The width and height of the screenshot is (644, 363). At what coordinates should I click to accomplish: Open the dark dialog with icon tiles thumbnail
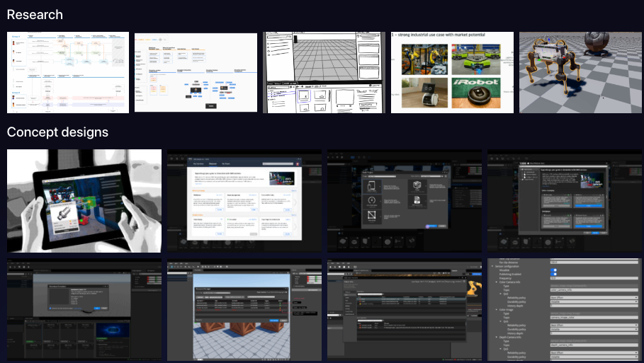[405, 201]
